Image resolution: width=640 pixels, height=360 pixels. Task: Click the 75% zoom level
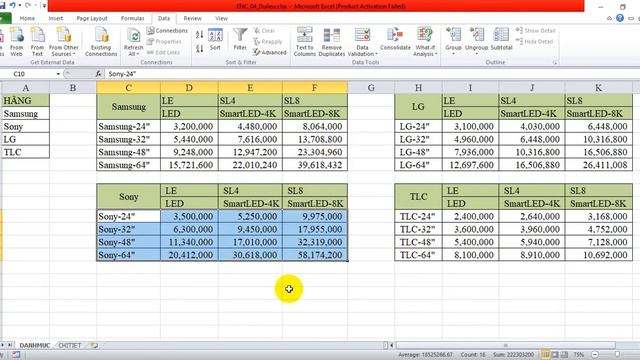[x=578, y=354]
